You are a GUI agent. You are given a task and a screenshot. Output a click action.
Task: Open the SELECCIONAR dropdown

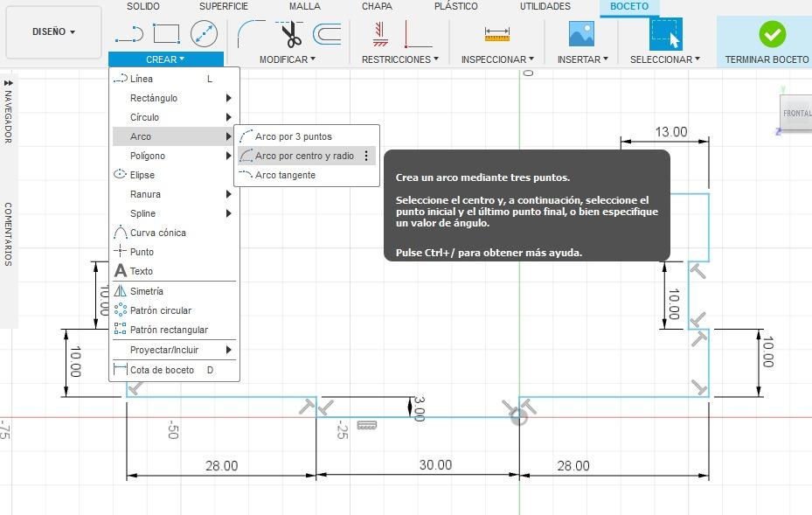coord(665,59)
